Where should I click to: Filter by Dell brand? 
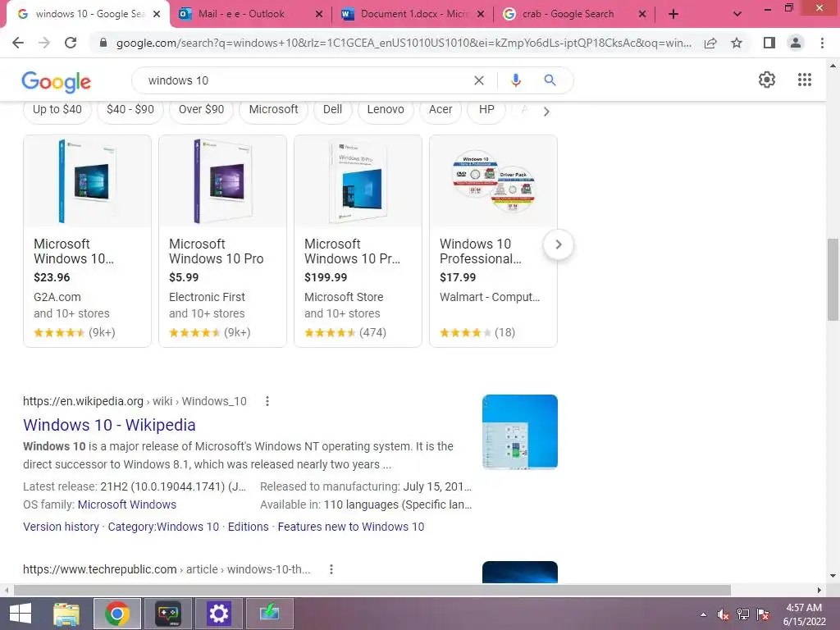(333, 110)
